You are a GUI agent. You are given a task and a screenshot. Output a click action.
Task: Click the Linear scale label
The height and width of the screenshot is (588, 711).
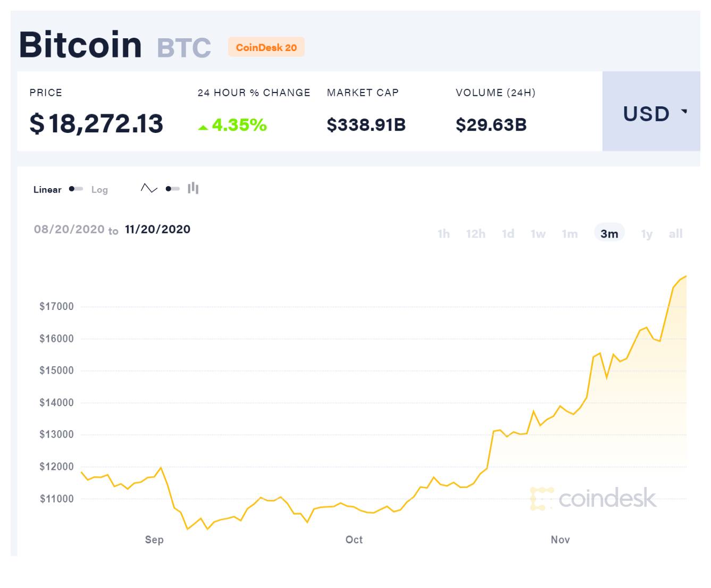[47, 190]
